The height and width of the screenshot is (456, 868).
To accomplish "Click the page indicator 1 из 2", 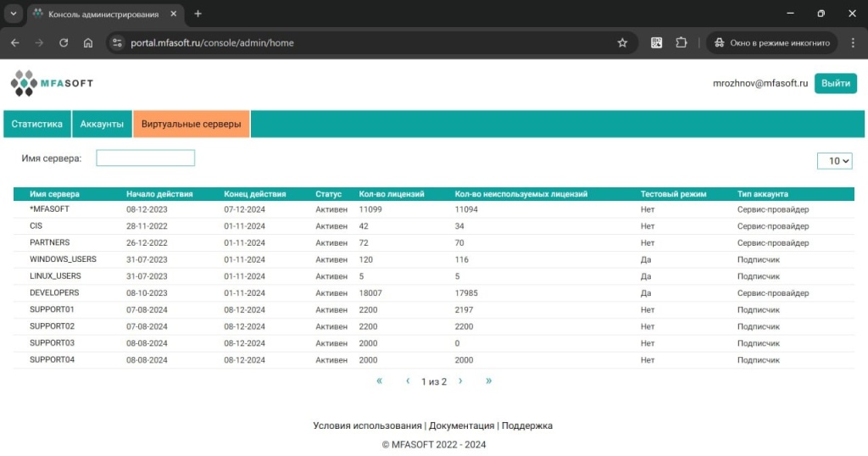I will [x=434, y=381].
